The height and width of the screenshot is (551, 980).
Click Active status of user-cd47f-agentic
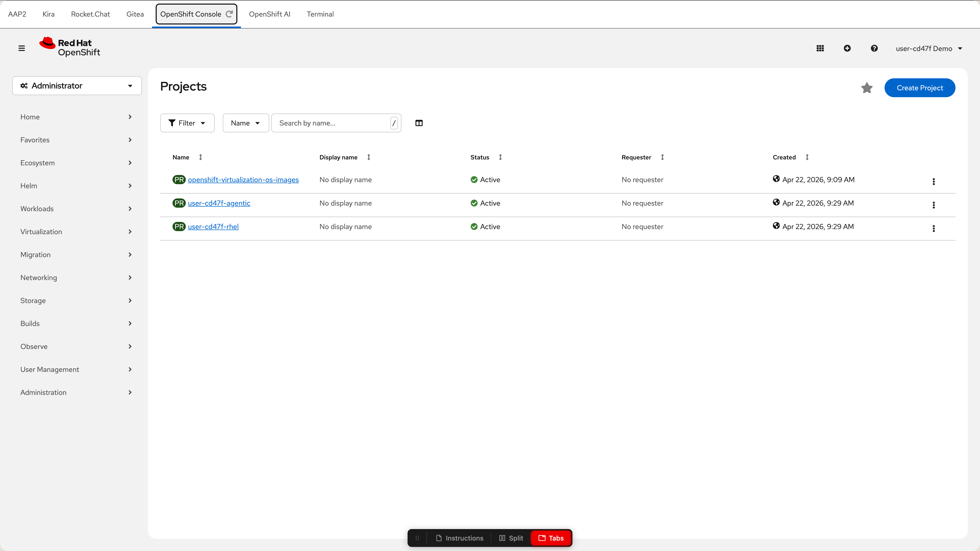click(485, 203)
